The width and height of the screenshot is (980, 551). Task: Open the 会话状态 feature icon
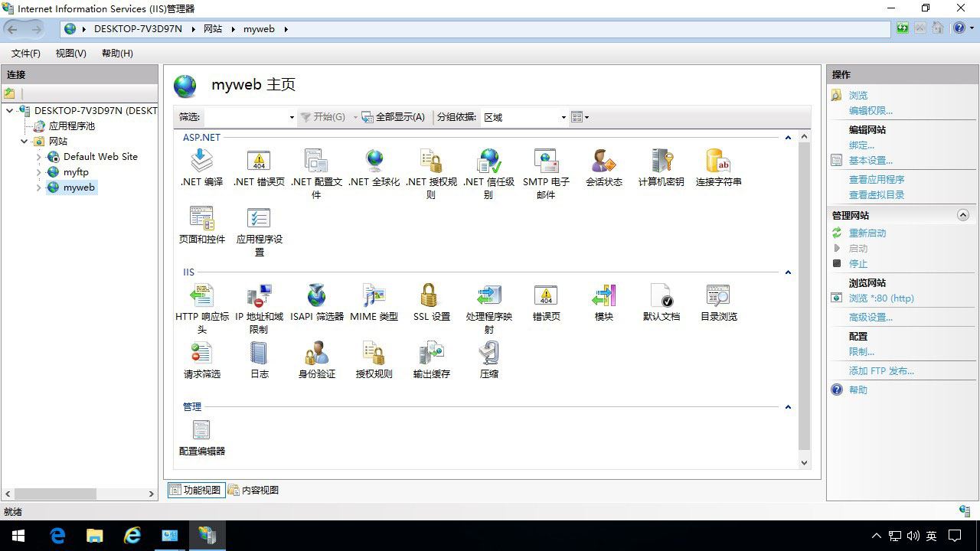click(x=603, y=161)
